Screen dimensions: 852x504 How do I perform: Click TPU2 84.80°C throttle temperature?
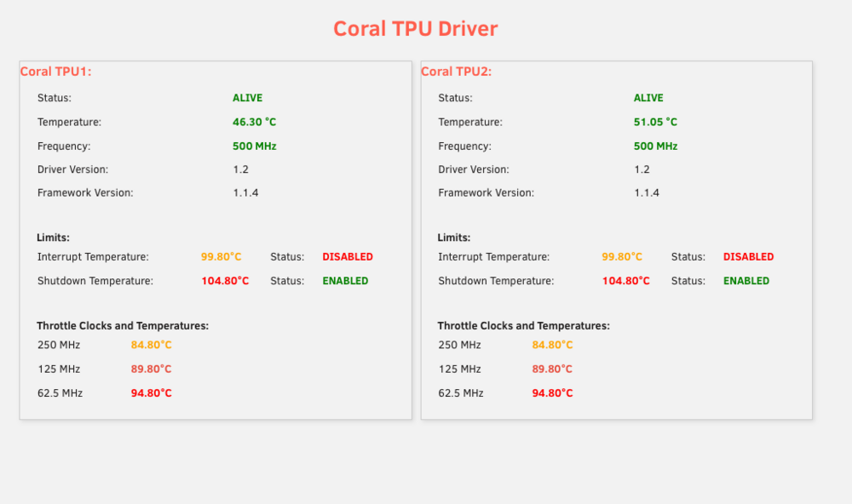point(552,345)
